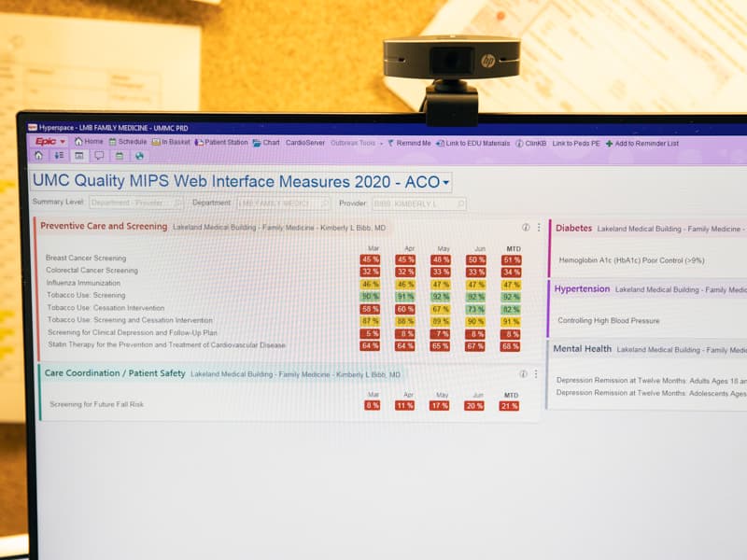The width and height of the screenshot is (747, 560).
Task: Click the Remind Me toolbar button
Action: [409, 143]
